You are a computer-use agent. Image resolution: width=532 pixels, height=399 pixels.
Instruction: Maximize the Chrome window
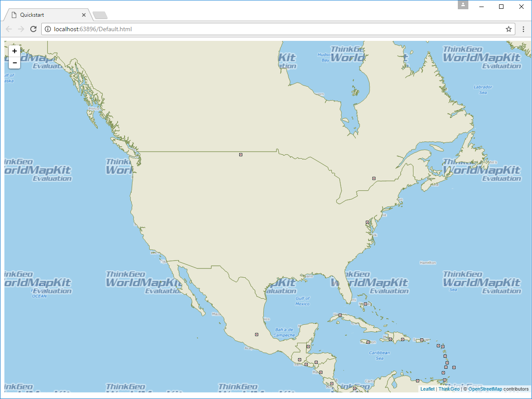[x=501, y=7]
